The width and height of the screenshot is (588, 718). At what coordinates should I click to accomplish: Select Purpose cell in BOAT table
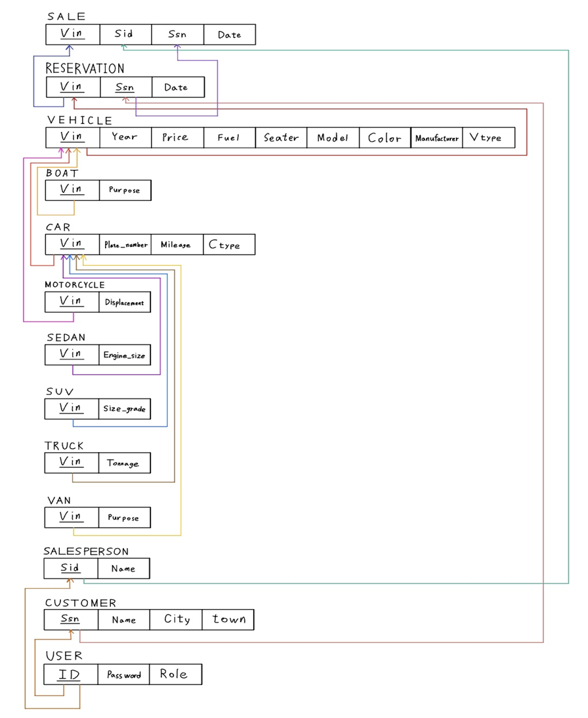tap(125, 190)
